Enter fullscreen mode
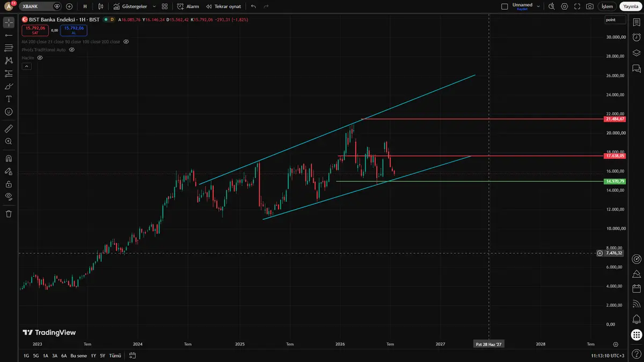 coord(577,6)
